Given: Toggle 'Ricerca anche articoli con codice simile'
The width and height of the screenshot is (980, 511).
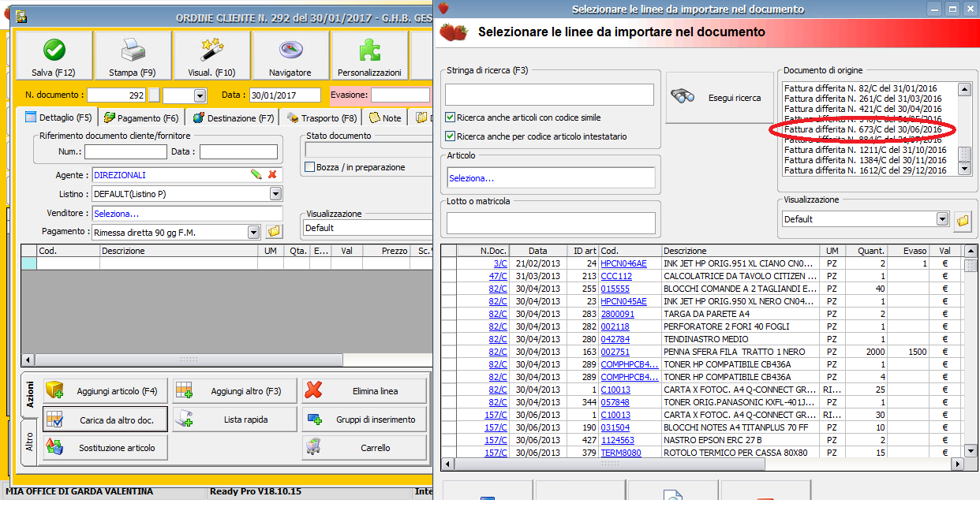Looking at the screenshot, I should tap(451, 117).
